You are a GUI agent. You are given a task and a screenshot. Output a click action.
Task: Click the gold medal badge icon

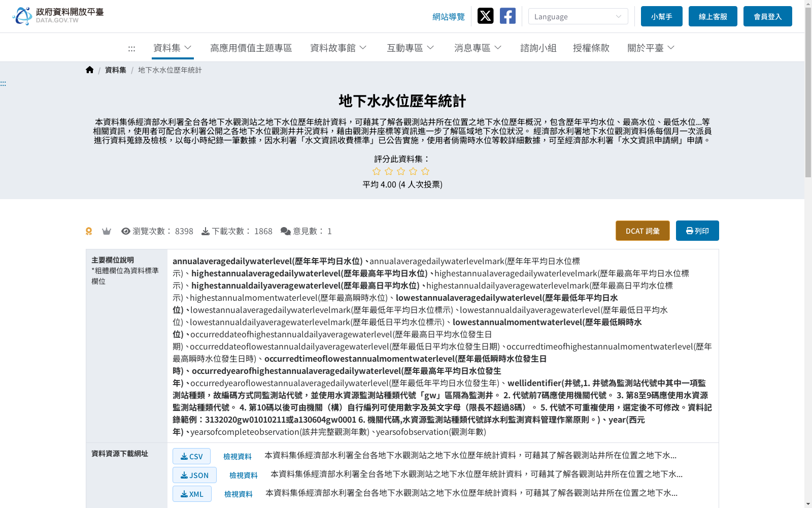coord(89,231)
